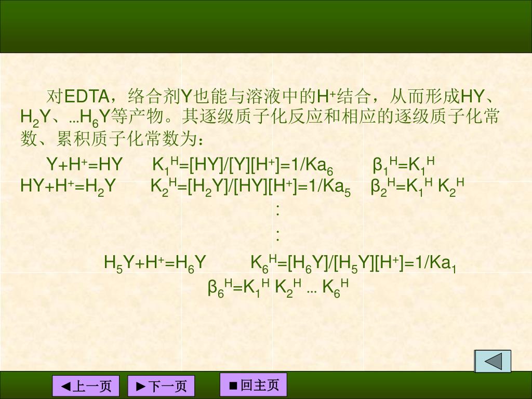
Task: Click the blue back arrow icon
Action: (x=493, y=362)
